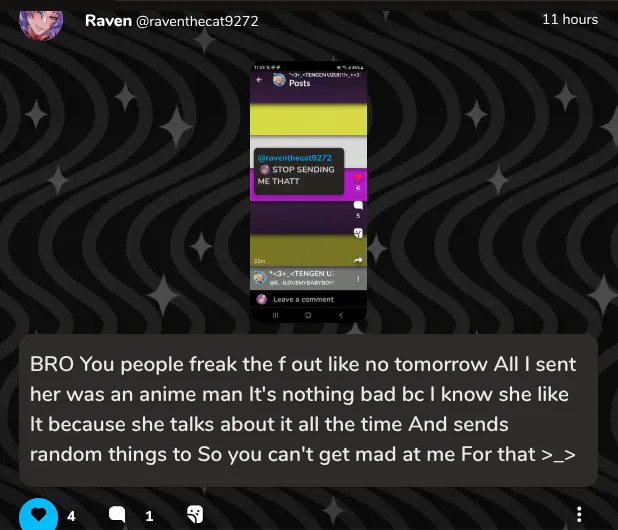Screen dimensions: 618x530
Task: Tap the Android home button in the screenshot
Action: 308,315
